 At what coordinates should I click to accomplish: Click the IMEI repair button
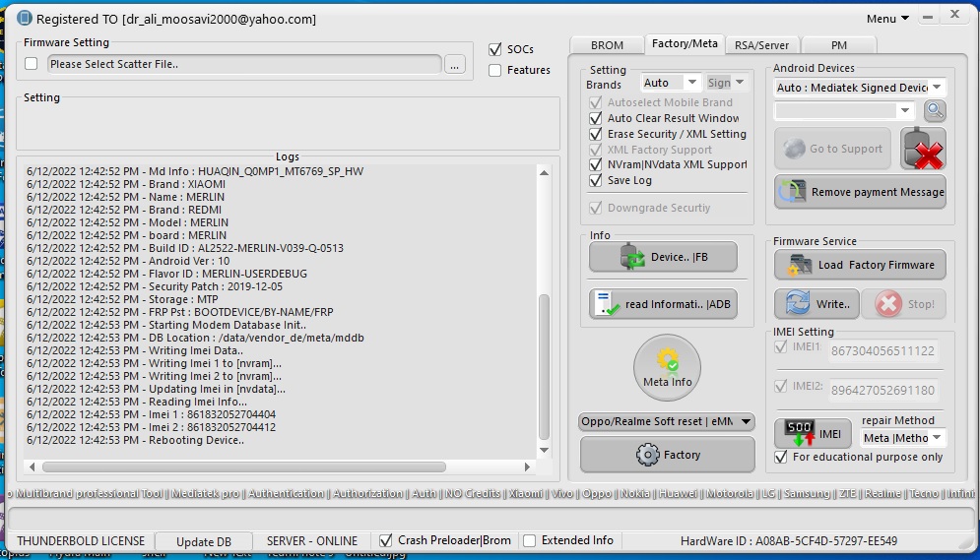point(814,433)
